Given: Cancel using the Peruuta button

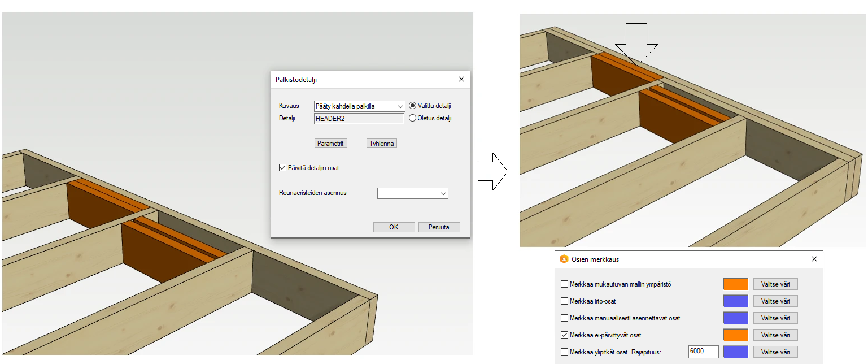Looking at the screenshot, I should tap(439, 227).
